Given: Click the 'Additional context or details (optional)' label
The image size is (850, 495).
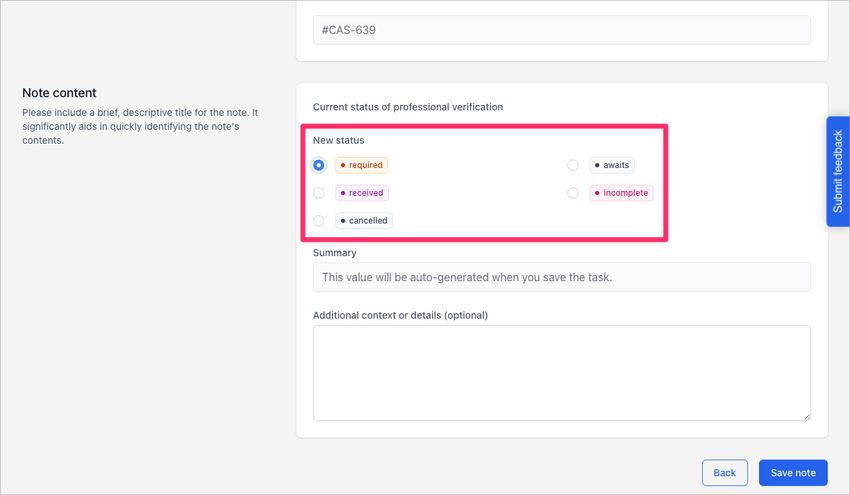Looking at the screenshot, I should pos(400,315).
